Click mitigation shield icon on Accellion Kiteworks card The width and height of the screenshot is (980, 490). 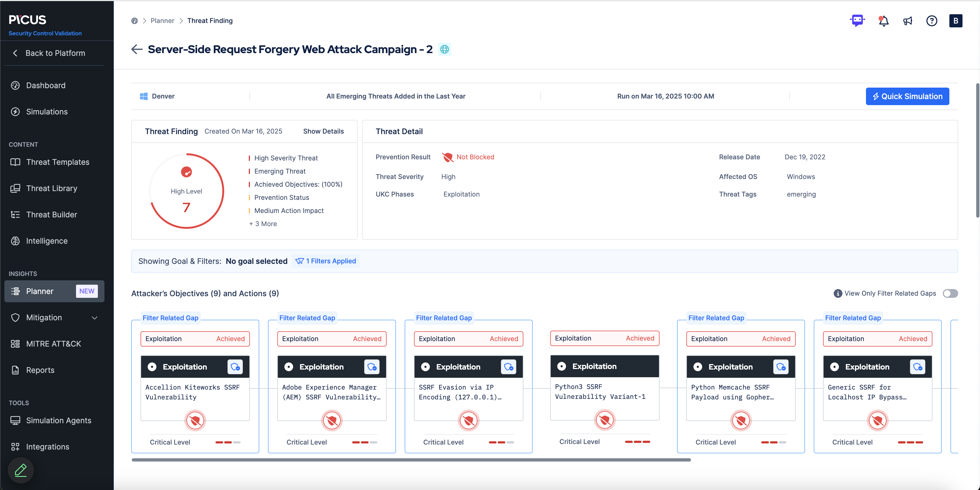click(x=235, y=367)
